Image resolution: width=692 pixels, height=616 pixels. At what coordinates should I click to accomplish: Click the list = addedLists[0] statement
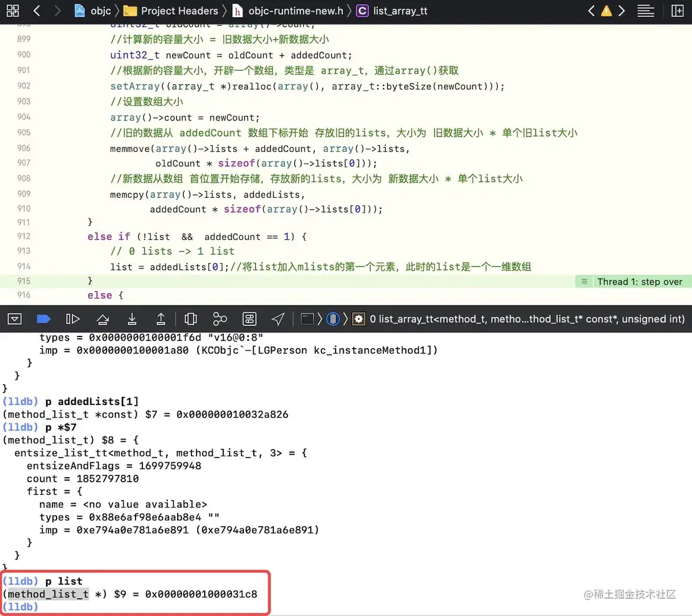pyautogui.click(x=170, y=267)
